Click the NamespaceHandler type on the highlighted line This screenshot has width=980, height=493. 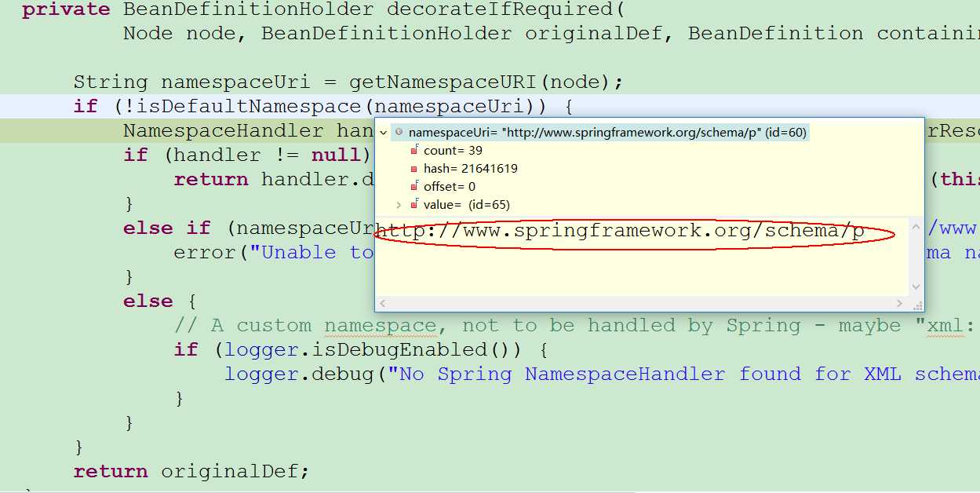click(224, 131)
